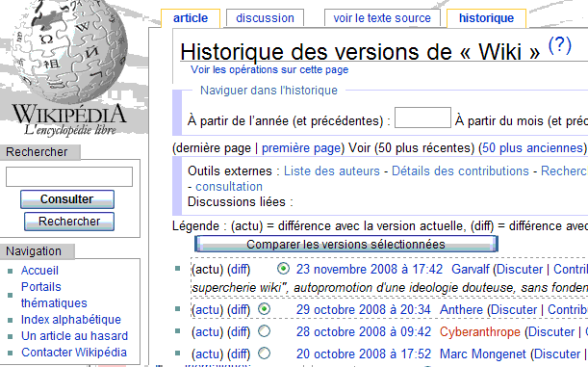
Task: Open the 'voir le texte source' tab
Action: coord(382,18)
